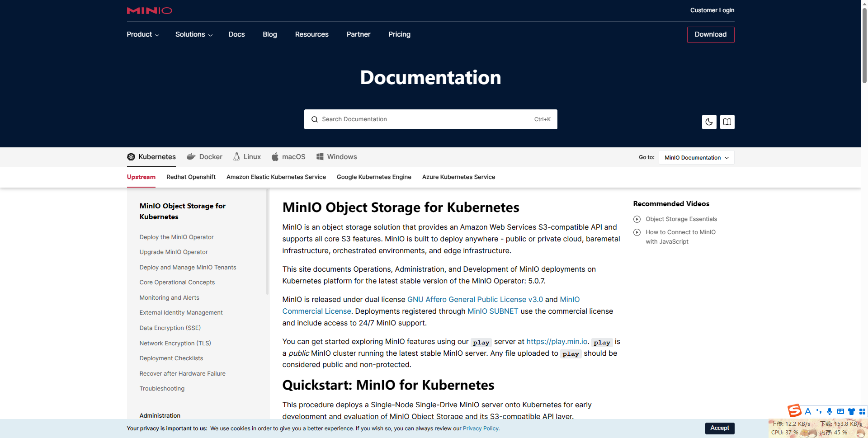The image size is (868, 438).
Task: Select the Amazon Elastic Kubernetes Service tab
Action: 276,177
